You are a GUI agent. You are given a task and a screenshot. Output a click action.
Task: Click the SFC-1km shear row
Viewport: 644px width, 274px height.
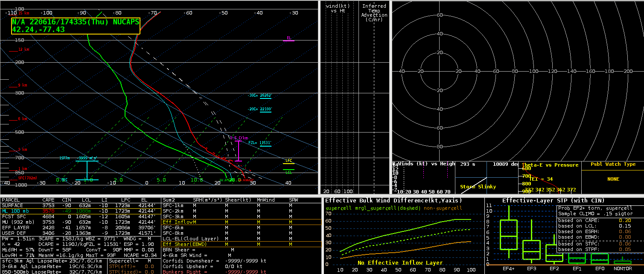point(242,205)
